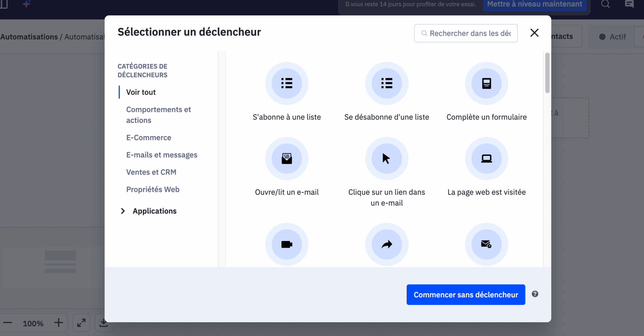Click the cursor icon for the link-click trigger
Viewport: 644px width, 336px height.
[x=386, y=159]
